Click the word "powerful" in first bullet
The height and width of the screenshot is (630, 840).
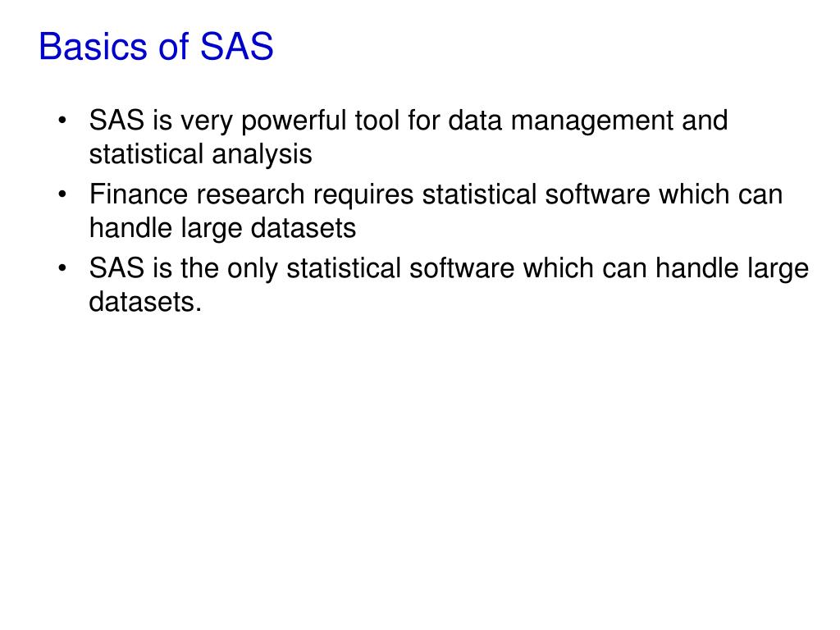click(295, 121)
